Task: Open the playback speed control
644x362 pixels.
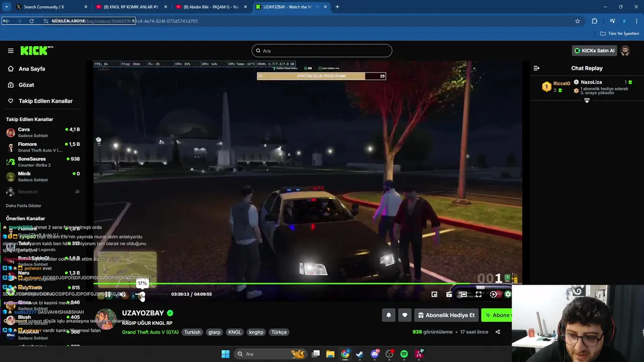Action: (493, 294)
